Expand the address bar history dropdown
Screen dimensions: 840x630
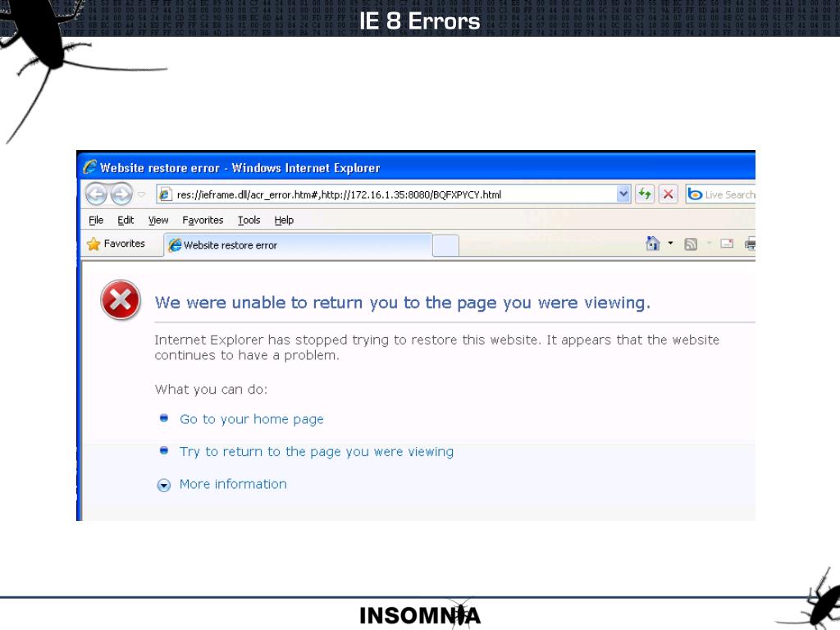pos(623,194)
